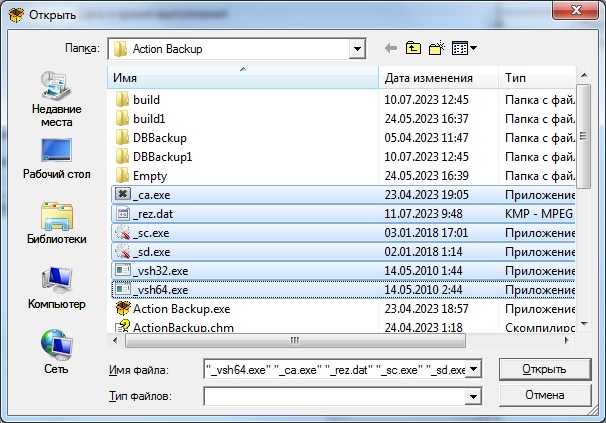Select the DBBackup1 folder icon
606x423 pixels.
click(122, 156)
